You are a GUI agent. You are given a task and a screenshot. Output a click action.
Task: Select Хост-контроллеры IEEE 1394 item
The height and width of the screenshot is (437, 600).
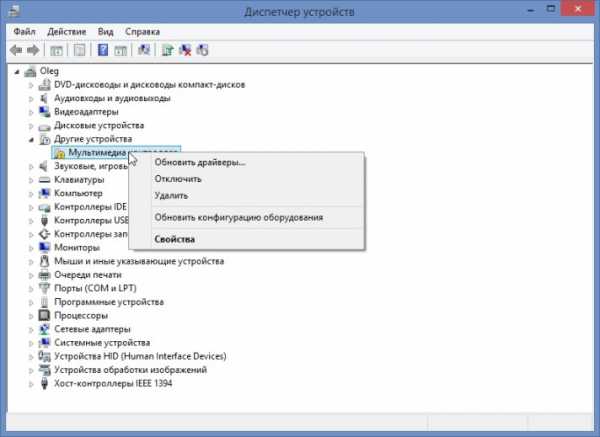pyautogui.click(x=115, y=383)
